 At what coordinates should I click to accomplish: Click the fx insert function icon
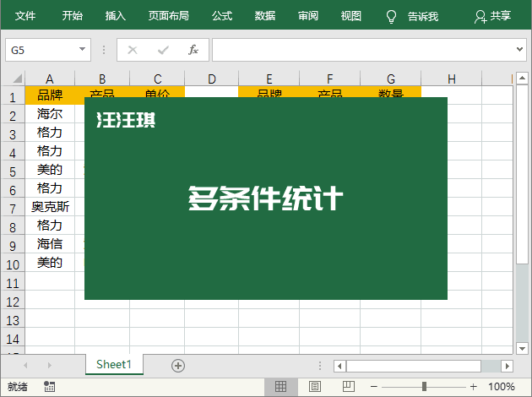193,50
